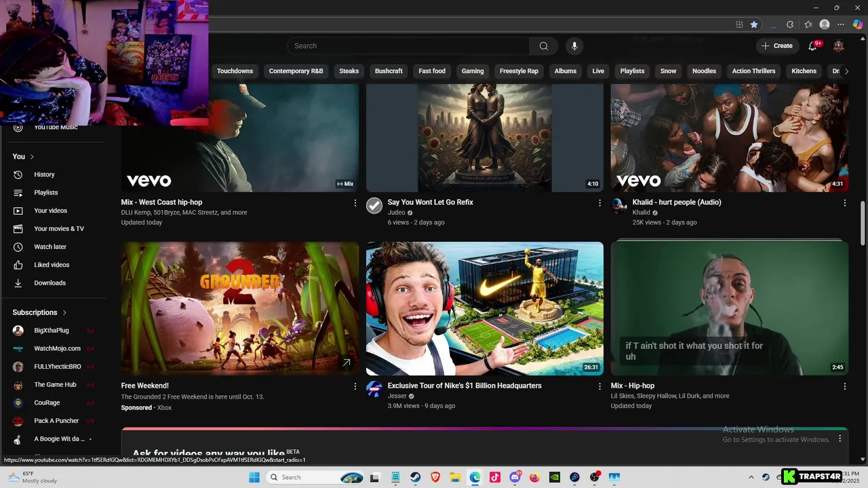The height and width of the screenshot is (488, 868).
Task: Open more options for Mix - Hip-hop
Action: [845, 386]
